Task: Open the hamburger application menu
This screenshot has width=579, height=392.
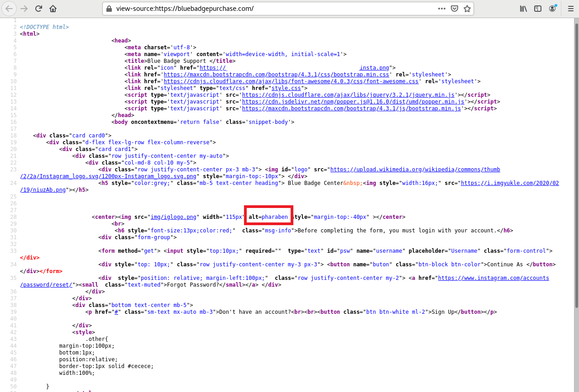Action: pyautogui.click(x=570, y=9)
